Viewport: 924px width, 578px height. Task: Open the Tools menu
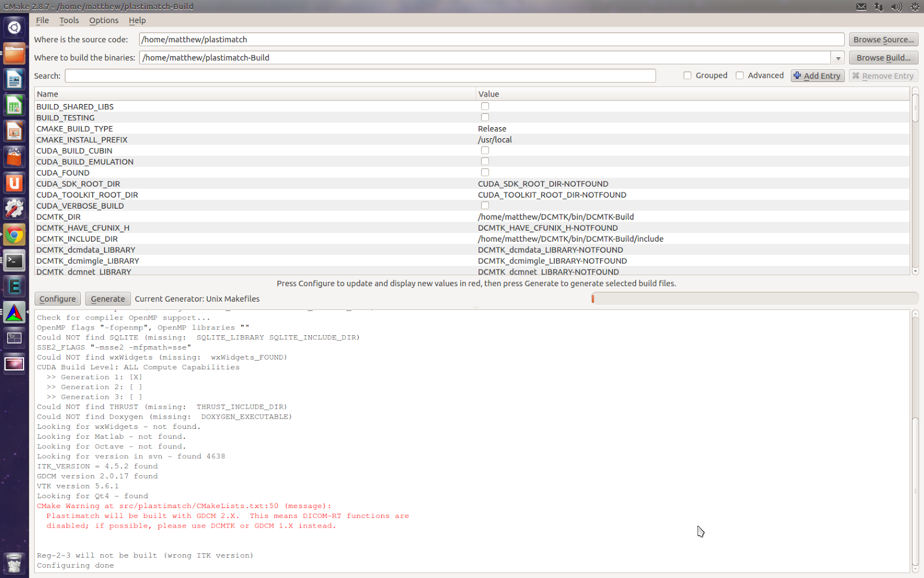(x=69, y=20)
